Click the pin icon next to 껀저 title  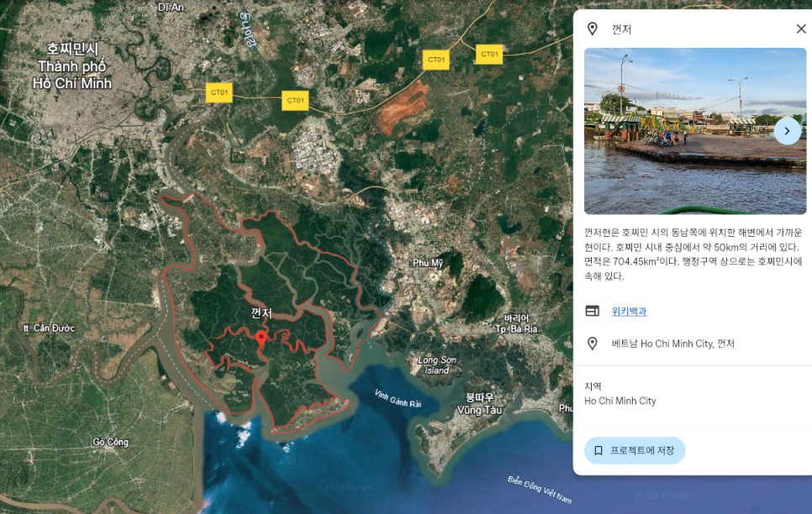point(592,29)
